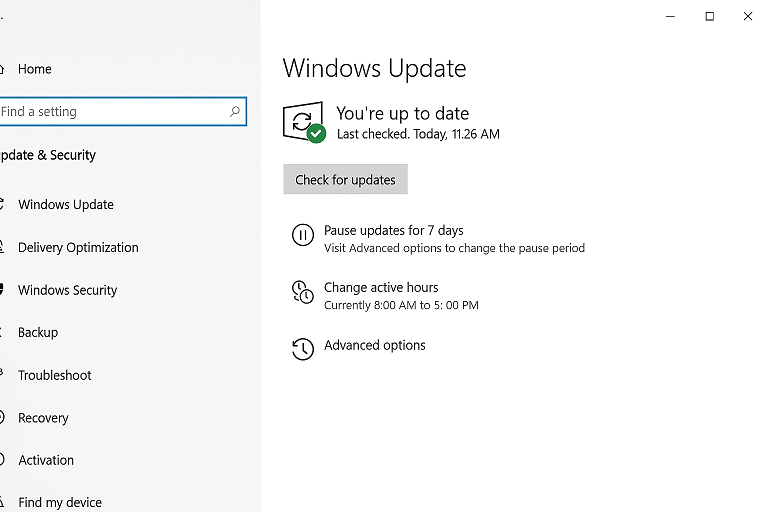Image resolution: width=768 pixels, height=512 pixels.
Task: Open Pause updates for 7 days
Action: pyautogui.click(x=393, y=230)
